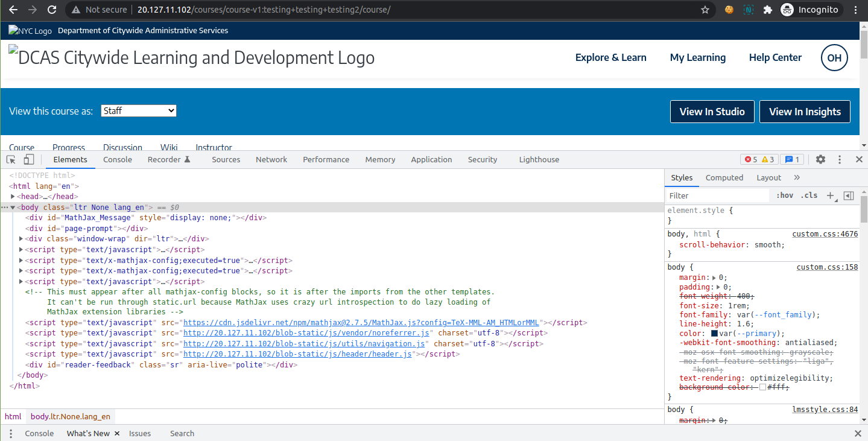Toggle the .cls element classes panel
This screenshot has width=868, height=441.
(x=809, y=195)
